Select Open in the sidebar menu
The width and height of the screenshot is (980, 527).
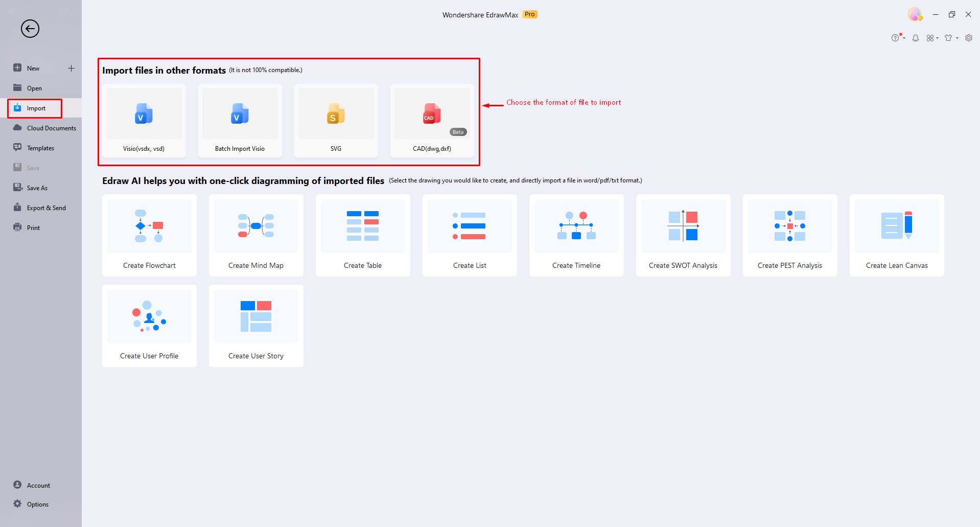(x=41, y=88)
